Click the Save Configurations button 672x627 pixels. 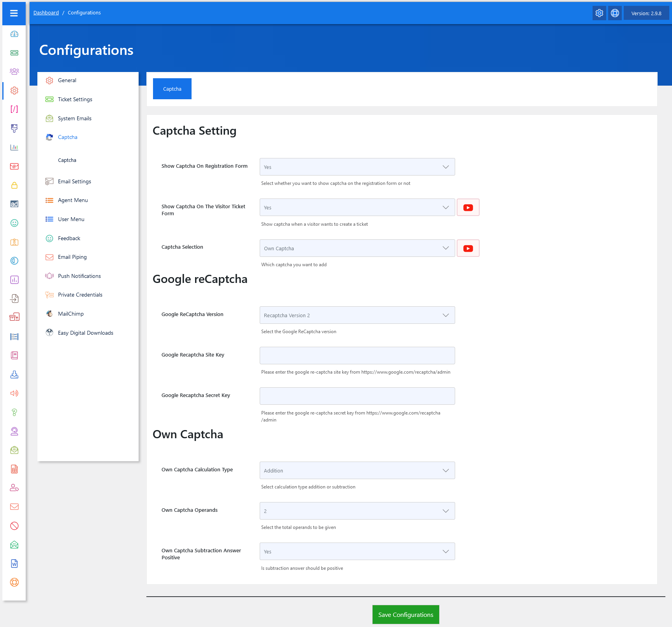405,615
